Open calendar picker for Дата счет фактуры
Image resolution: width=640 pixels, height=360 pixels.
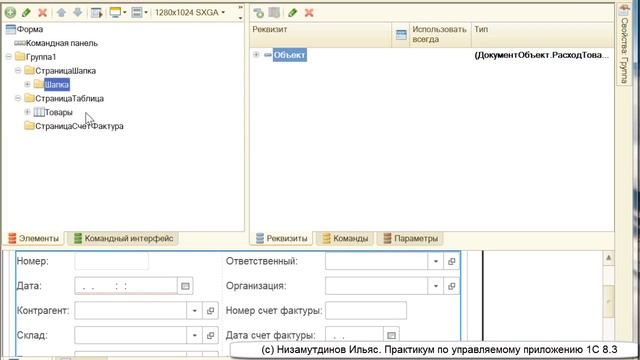(391, 335)
